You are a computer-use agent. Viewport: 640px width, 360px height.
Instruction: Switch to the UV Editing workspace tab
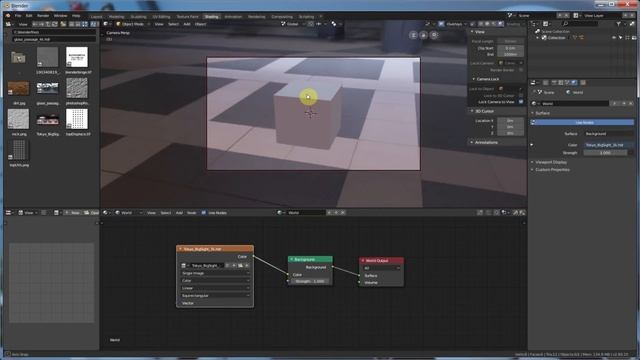pyautogui.click(x=161, y=17)
